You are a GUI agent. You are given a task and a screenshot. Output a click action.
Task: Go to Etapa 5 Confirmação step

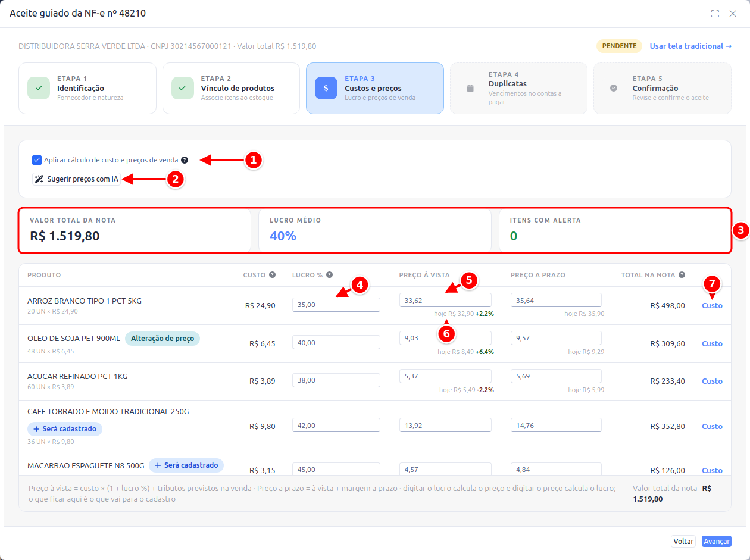(662, 88)
